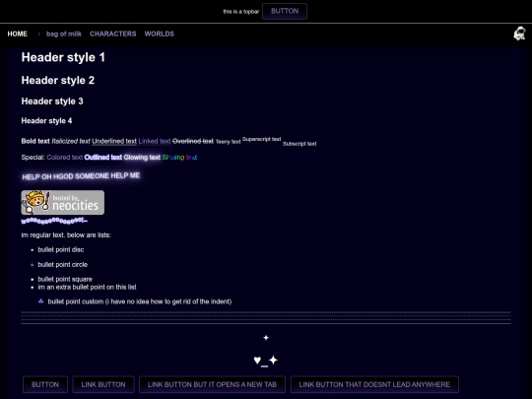Click the Overlined text sample
532x399 pixels.
pyautogui.click(x=193, y=141)
